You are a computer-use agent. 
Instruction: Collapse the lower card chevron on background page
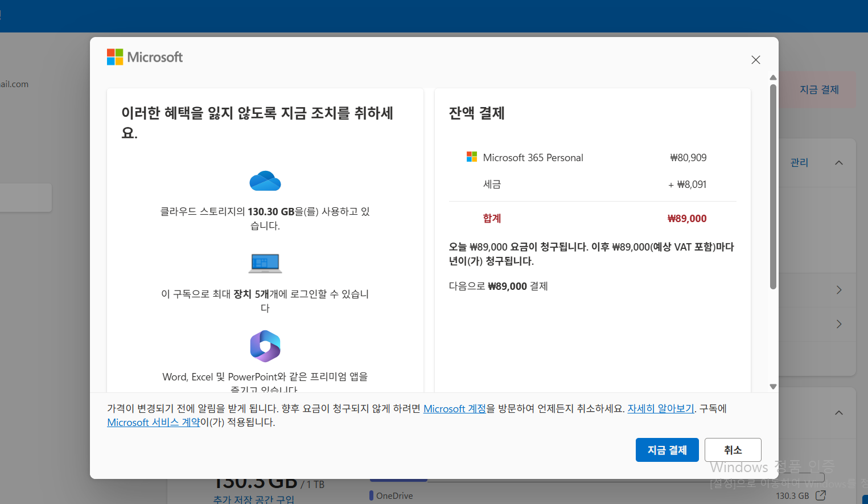tap(838, 413)
